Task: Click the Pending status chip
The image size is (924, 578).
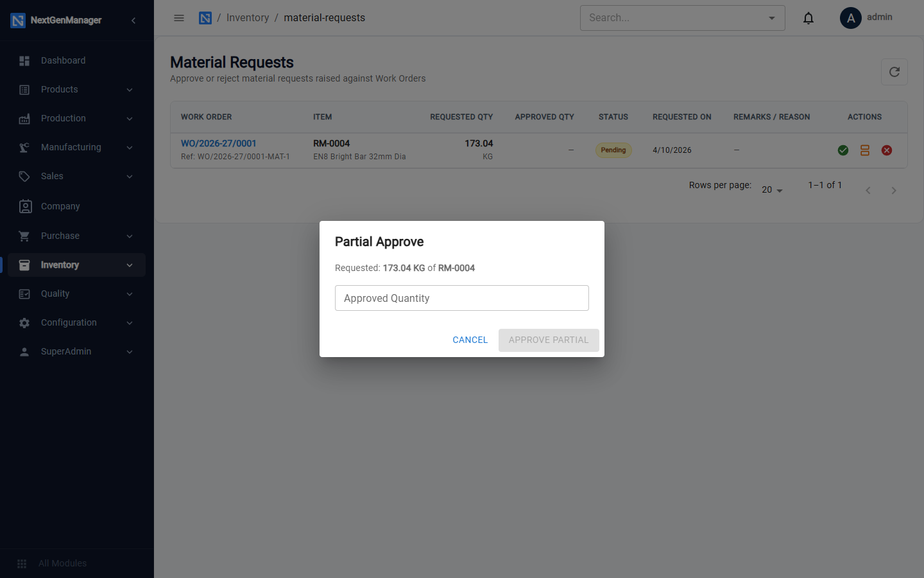Action: point(613,150)
